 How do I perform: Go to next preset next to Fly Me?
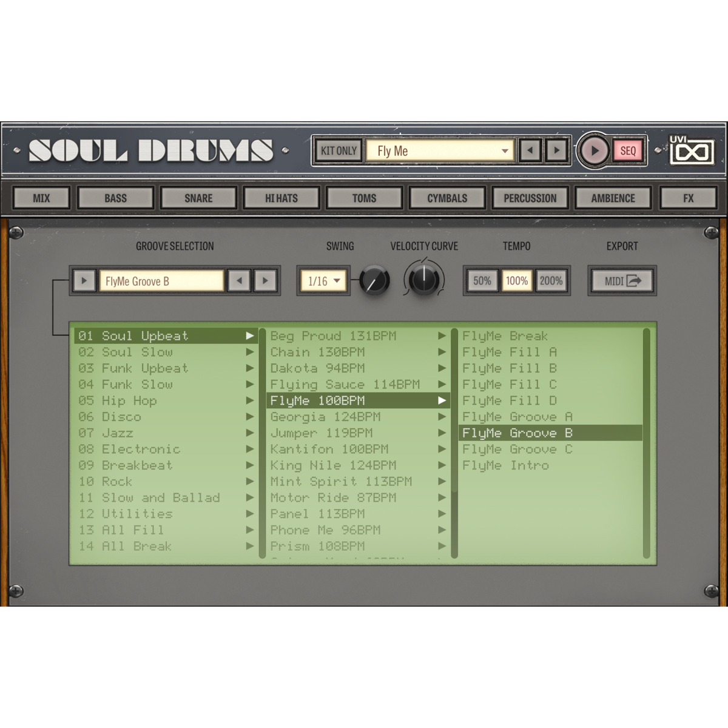click(556, 150)
